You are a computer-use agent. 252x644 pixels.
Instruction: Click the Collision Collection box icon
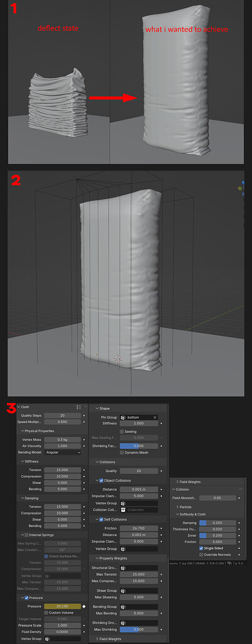(123, 510)
